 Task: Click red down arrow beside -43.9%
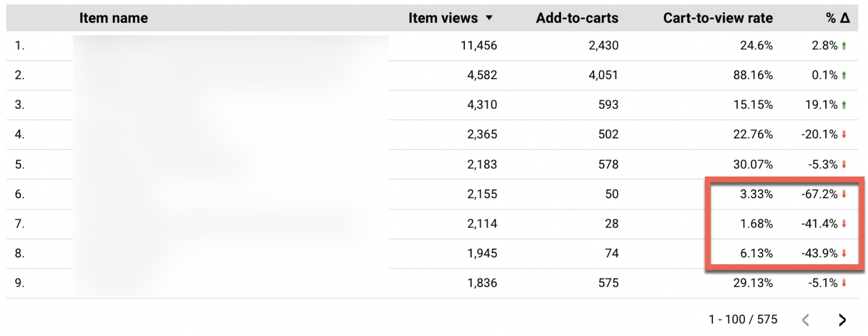[x=844, y=253]
